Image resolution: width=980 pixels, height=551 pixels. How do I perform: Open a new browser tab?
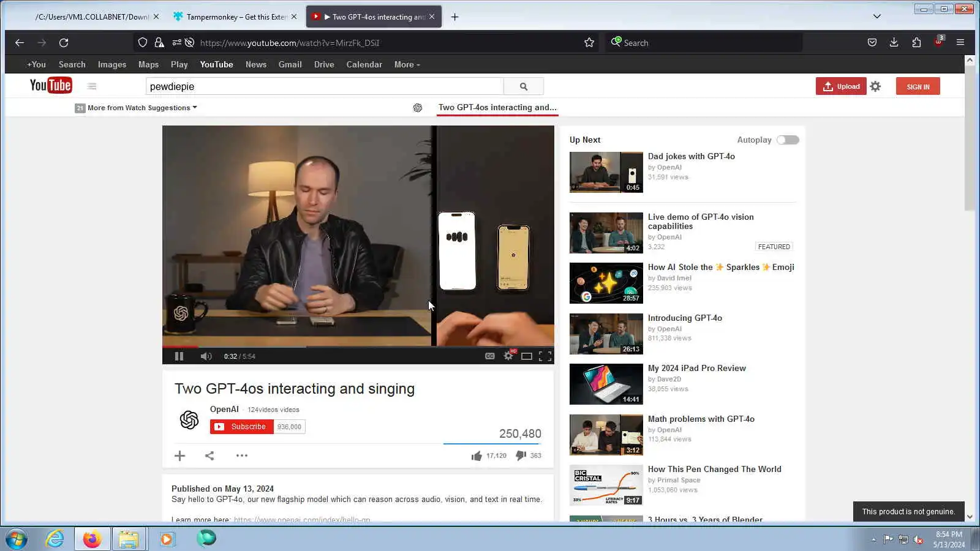[x=454, y=17]
